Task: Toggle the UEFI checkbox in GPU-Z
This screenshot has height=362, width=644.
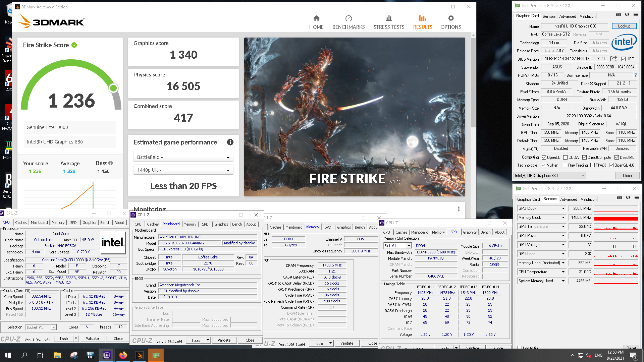Action: click(x=623, y=59)
